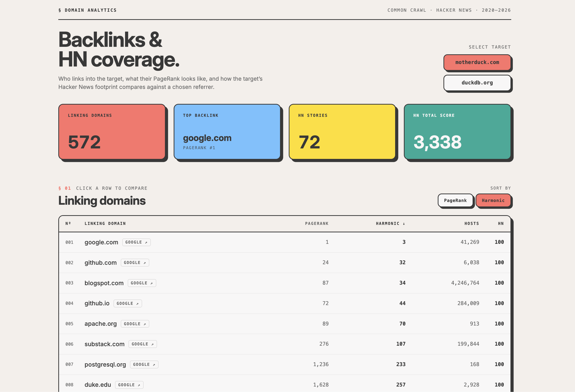Open Google link for substack.com row

coord(143,344)
